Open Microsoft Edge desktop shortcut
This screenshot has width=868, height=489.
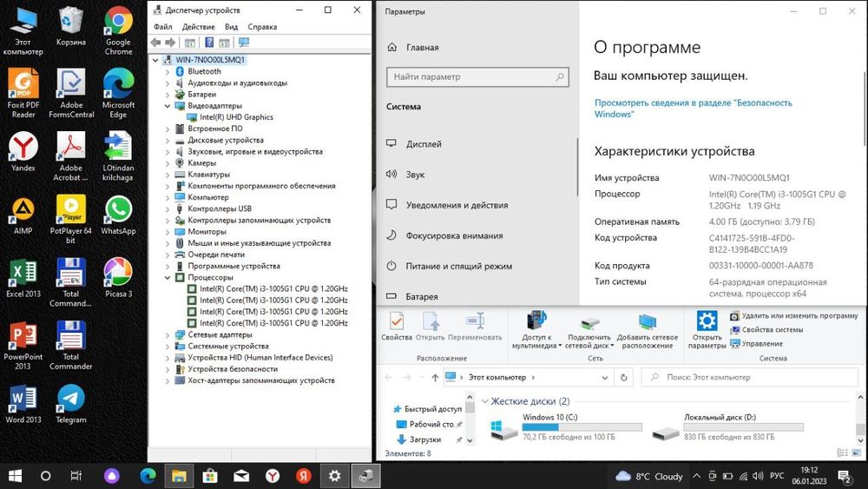[x=118, y=93]
